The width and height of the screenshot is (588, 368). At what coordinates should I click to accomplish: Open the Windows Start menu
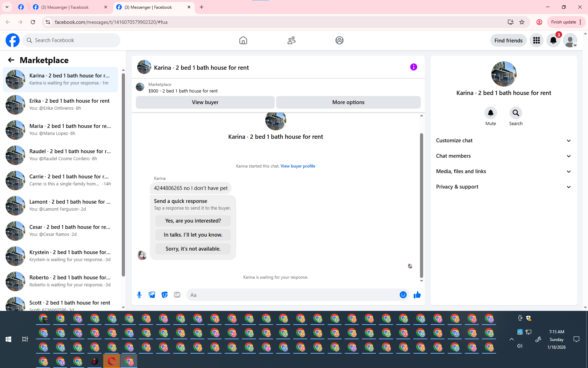[8, 339]
